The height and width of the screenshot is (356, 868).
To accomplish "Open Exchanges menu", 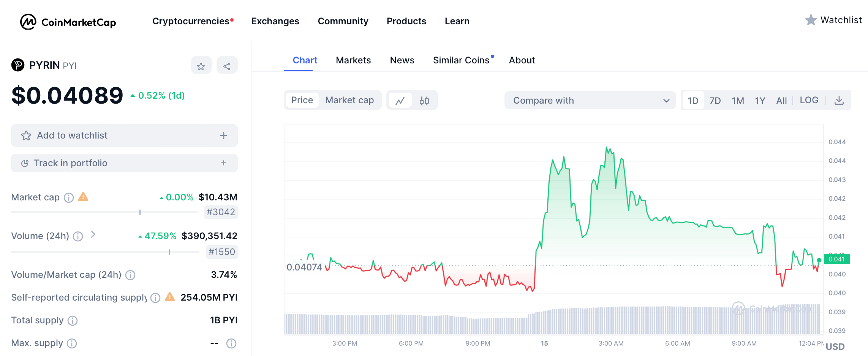I will (275, 21).
